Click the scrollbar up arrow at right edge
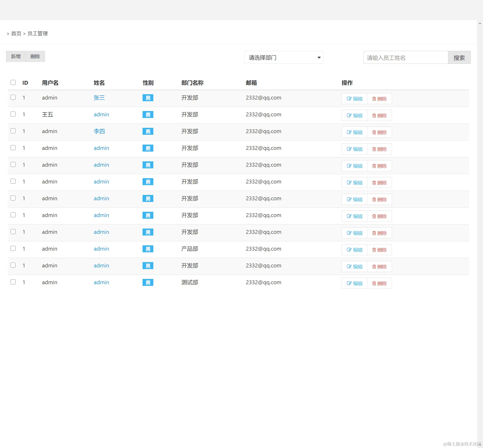Image resolution: width=483 pixels, height=448 pixels. [480, 23]
